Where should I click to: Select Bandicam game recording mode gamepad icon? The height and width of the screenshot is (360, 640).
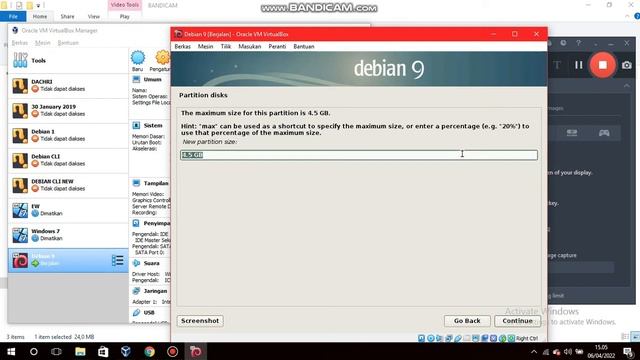pos(604,133)
